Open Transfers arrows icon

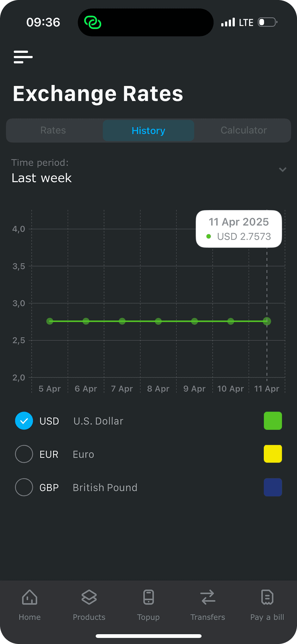pyautogui.click(x=208, y=597)
